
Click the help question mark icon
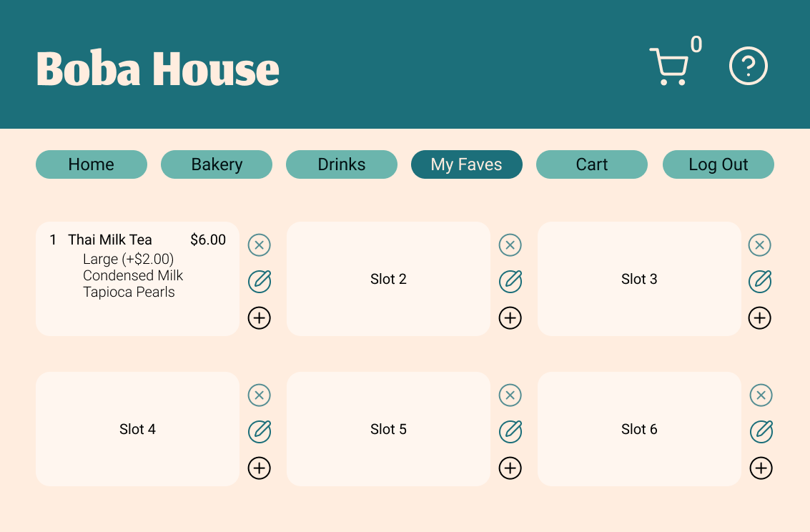coord(748,66)
